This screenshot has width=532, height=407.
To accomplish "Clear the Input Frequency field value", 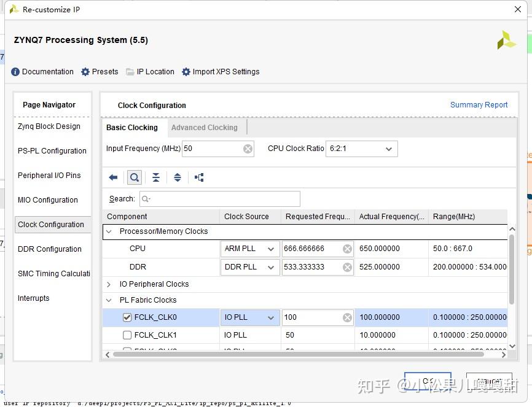I will point(248,149).
